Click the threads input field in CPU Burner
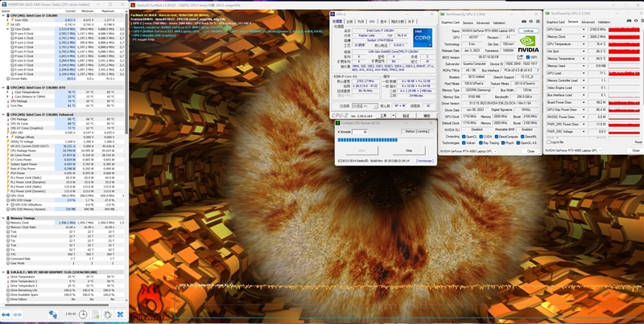This screenshot has height=324, width=644. click(359, 131)
